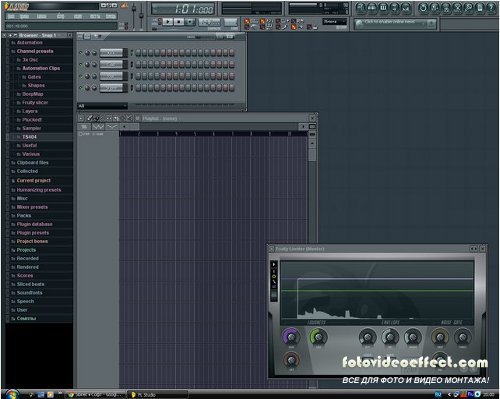
Task: Toggle mute LED of first step sequencer channel
Action: pos(80,53)
